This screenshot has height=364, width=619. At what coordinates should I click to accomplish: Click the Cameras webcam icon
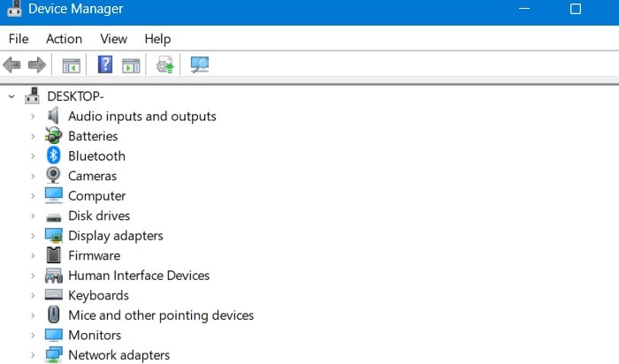[53, 175]
